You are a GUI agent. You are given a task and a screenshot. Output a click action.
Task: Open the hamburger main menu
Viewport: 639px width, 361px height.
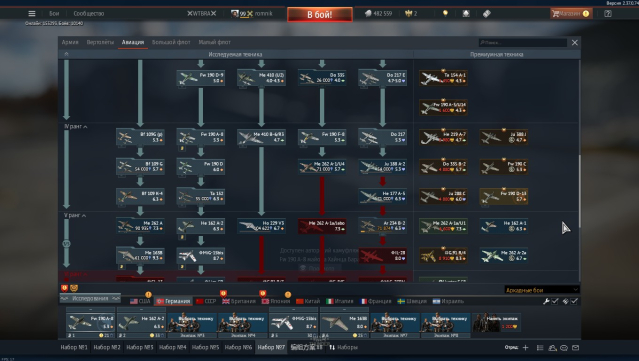coord(32,13)
